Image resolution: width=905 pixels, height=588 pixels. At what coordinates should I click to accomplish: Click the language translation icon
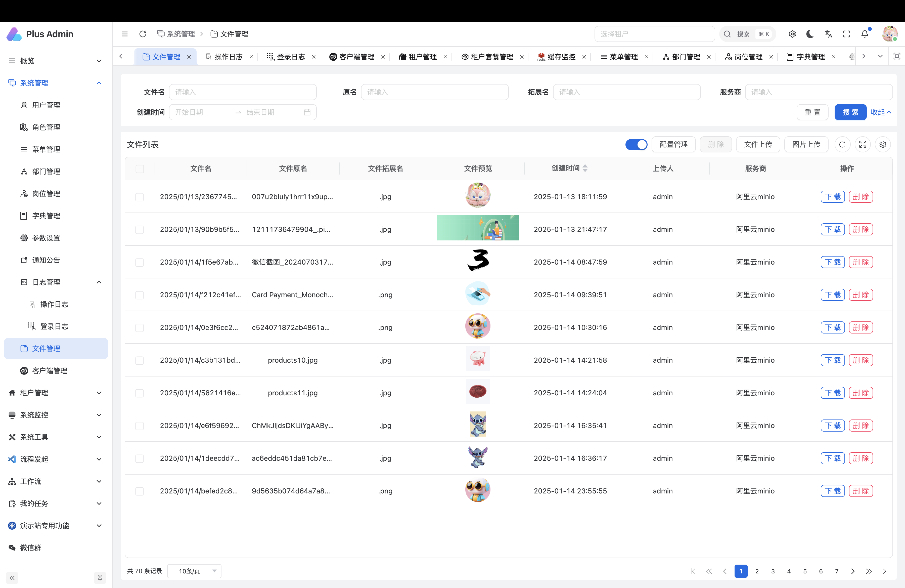(829, 34)
